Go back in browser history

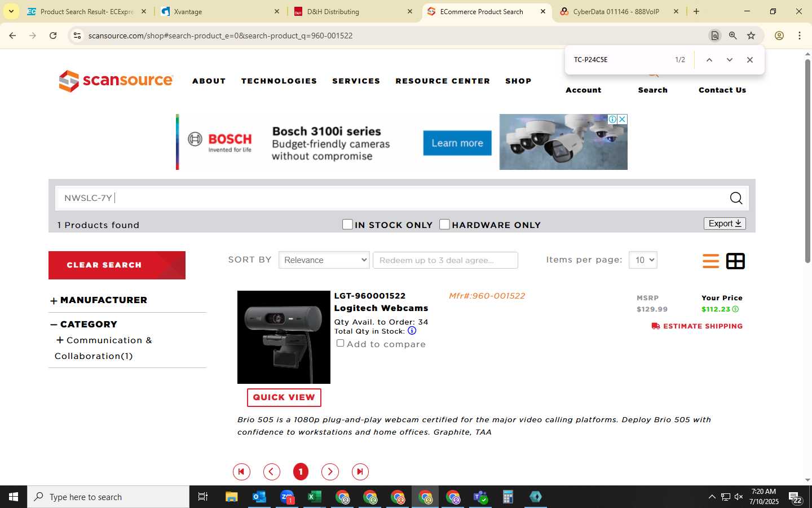point(12,36)
